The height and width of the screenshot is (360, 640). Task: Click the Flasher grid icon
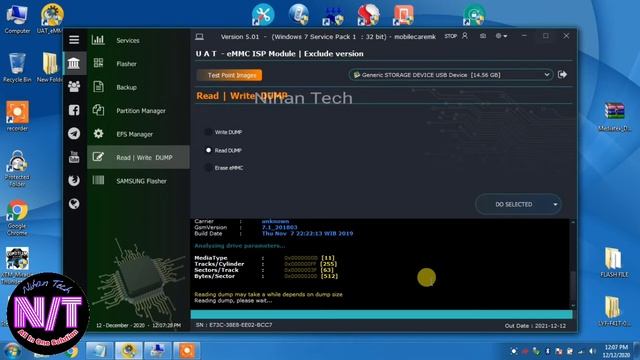[x=98, y=63]
